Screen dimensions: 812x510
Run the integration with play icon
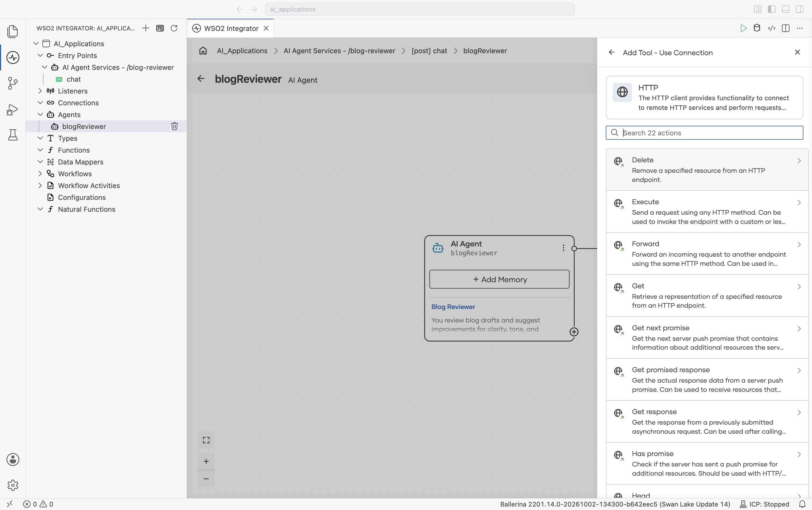point(743,28)
